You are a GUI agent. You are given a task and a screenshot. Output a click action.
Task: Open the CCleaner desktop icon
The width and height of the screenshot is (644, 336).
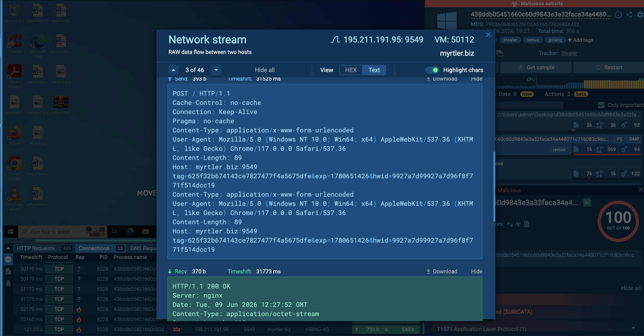(x=14, y=44)
